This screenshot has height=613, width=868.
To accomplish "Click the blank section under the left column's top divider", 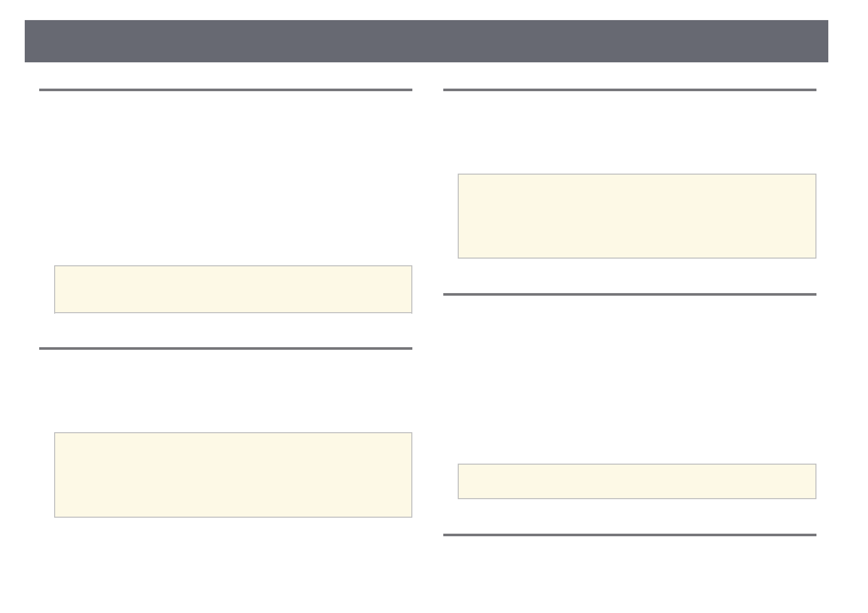I will tap(225, 175).
